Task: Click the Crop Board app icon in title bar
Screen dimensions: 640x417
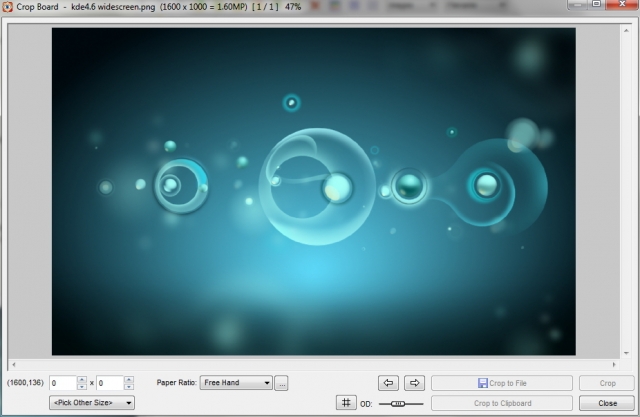Action: coord(8,6)
